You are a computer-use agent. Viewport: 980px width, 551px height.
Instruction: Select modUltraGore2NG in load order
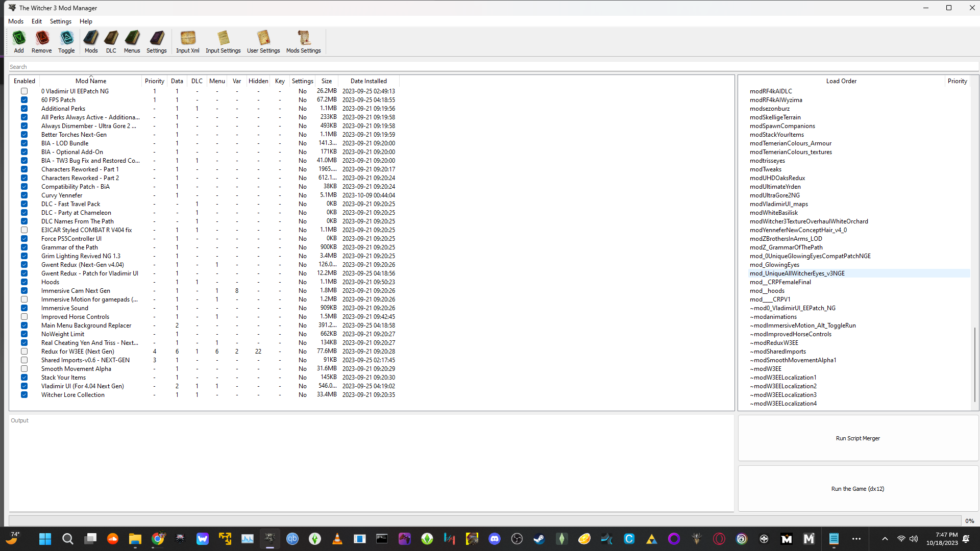(774, 195)
